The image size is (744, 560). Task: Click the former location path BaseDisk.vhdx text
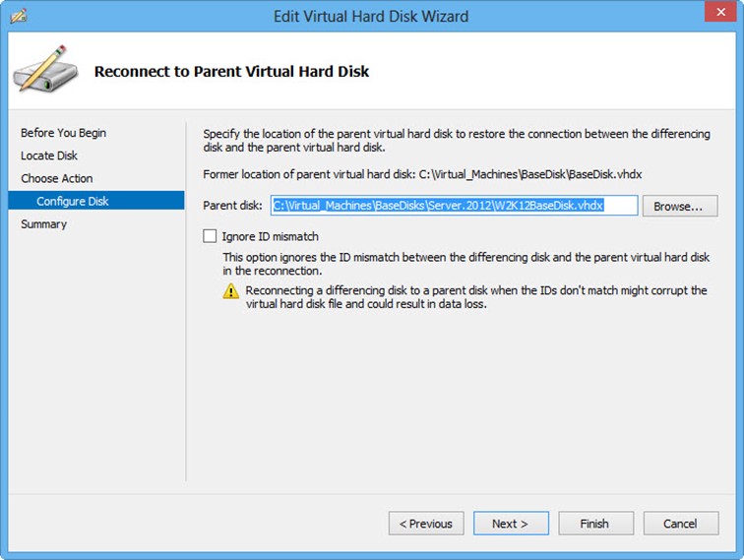(x=530, y=174)
